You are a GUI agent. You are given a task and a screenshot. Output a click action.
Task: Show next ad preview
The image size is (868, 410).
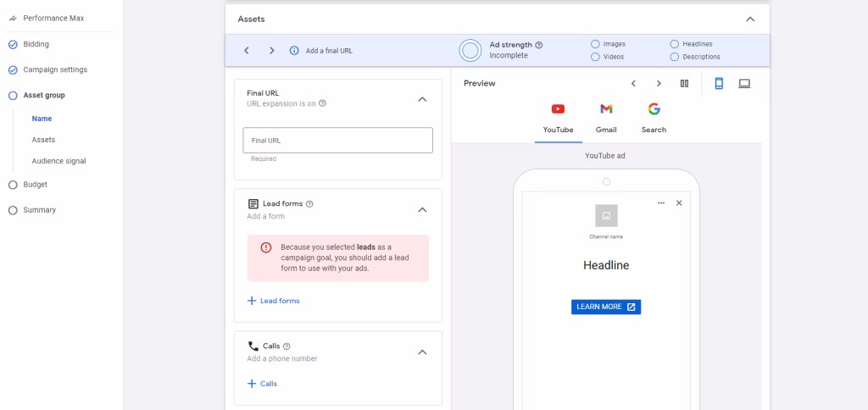pos(659,84)
